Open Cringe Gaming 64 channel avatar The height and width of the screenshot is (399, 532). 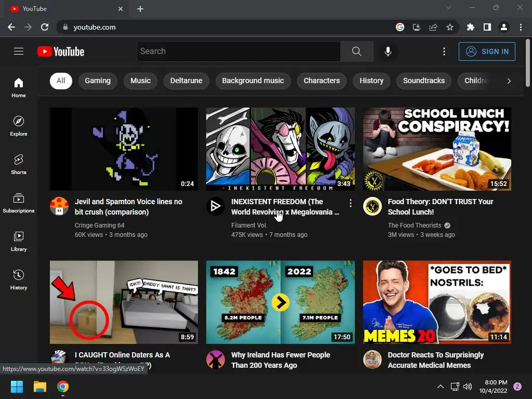click(59, 206)
